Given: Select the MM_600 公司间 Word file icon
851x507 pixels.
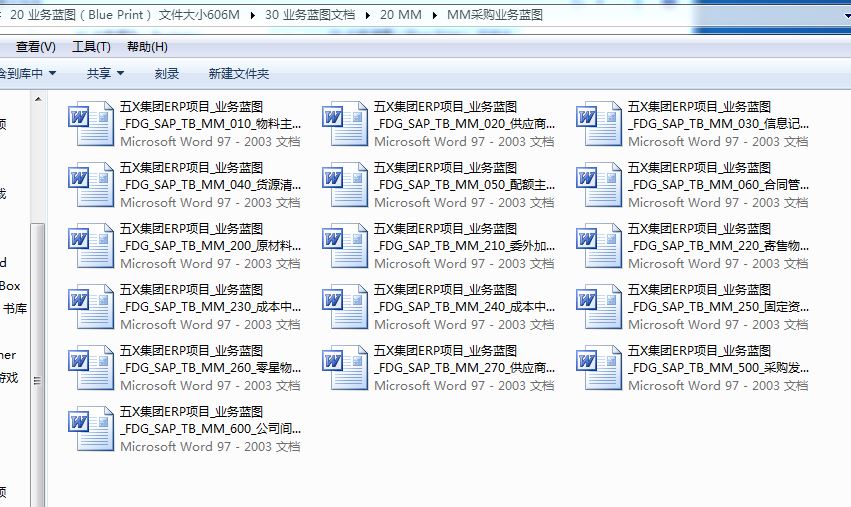Looking at the screenshot, I should pyautogui.click(x=91, y=429).
